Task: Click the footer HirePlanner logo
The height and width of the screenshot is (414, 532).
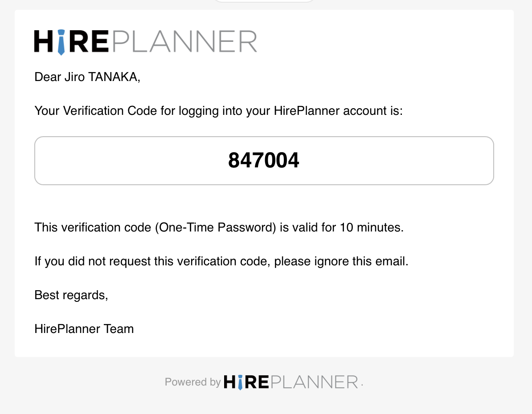Action: point(291,382)
